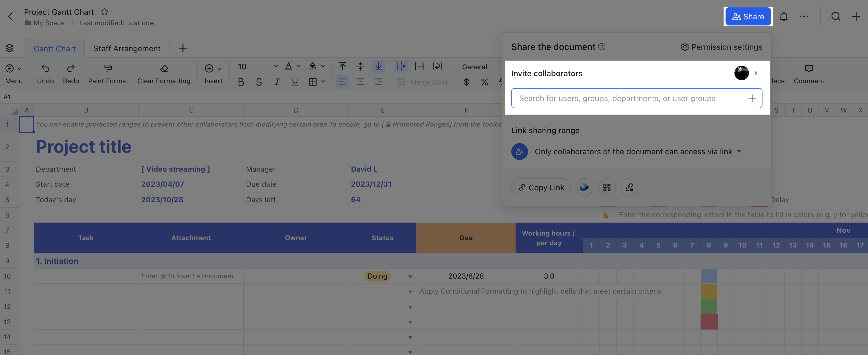Open the General number format menu

point(475,67)
